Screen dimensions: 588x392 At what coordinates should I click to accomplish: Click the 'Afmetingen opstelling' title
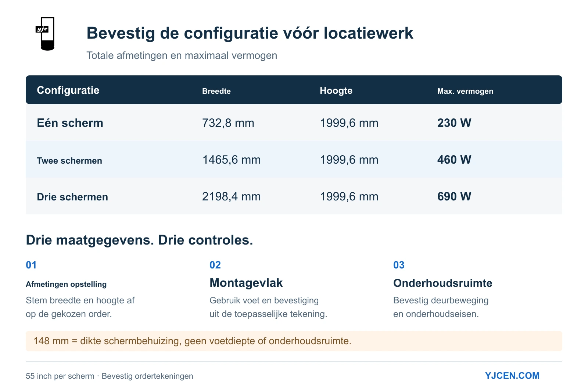tap(66, 284)
